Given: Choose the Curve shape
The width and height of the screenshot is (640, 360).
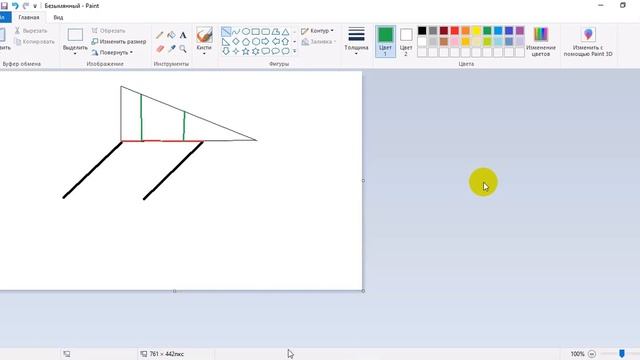Looking at the screenshot, I should click(x=236, y=31).
